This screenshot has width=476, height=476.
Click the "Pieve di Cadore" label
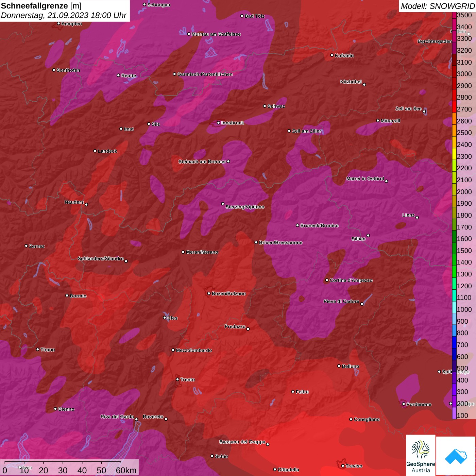[341, 301]
